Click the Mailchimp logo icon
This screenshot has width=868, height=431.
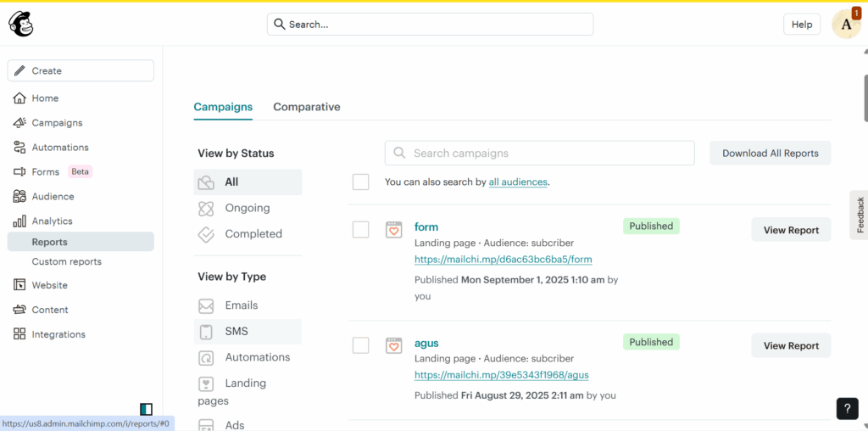click(21, 25)
